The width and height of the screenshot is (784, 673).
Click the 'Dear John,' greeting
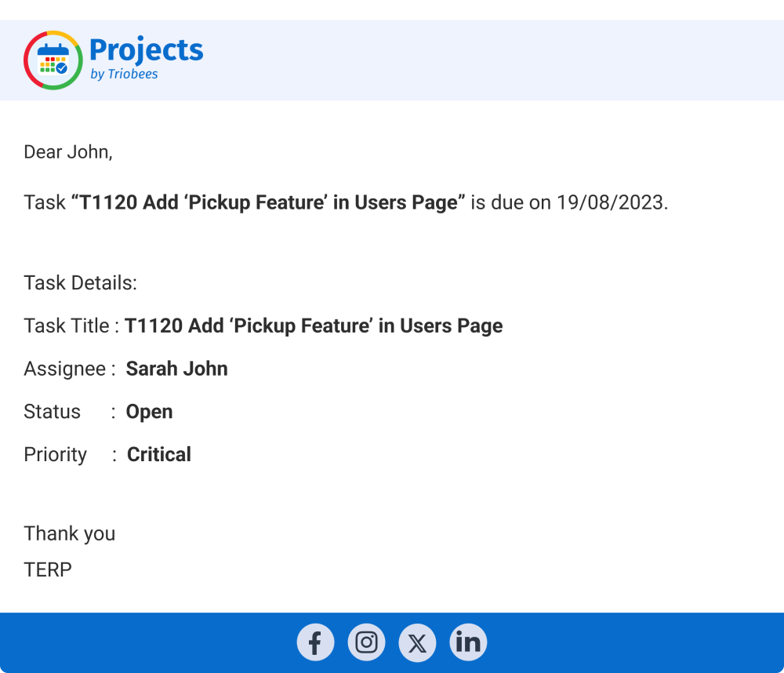click(x=68, y=152)
